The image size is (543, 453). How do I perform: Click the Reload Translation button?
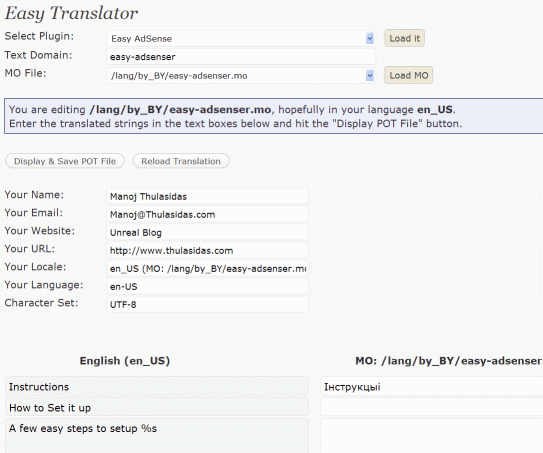181,161
